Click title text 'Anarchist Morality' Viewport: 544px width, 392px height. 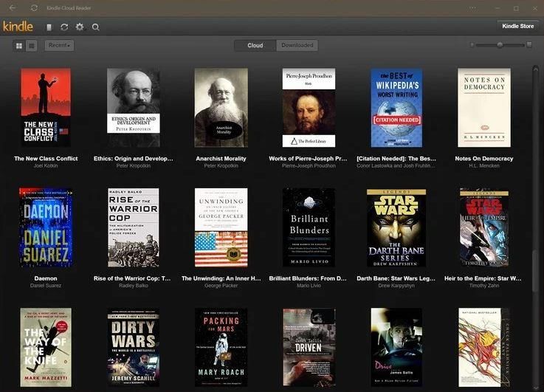[x=221, y=159]
